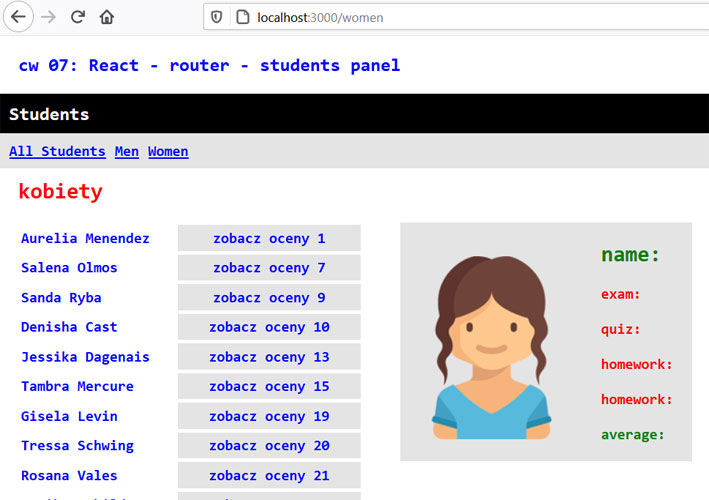Click the browser back arrow button
This screenshot has height=500, width=709.
[17, 17]
